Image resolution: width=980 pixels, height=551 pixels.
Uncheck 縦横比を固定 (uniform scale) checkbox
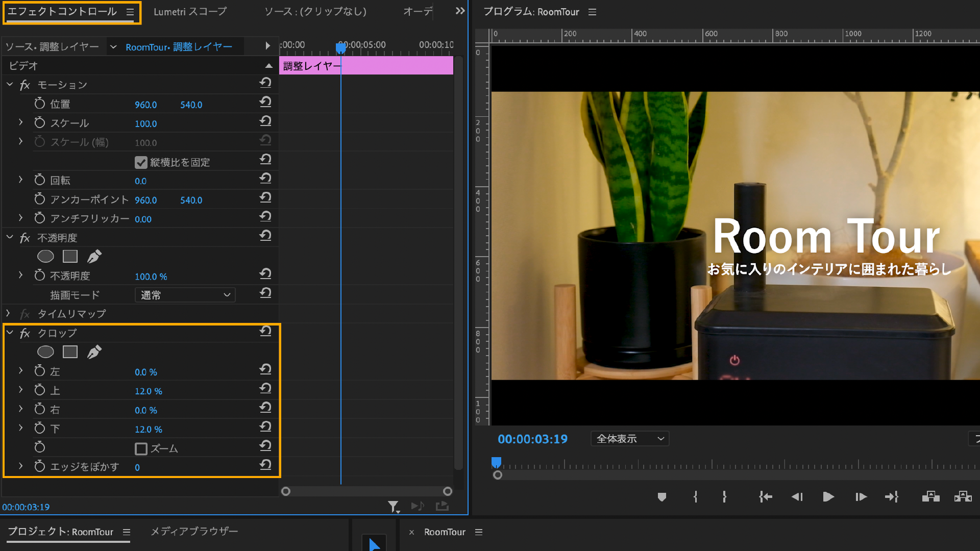pyautogui.click(x=141, y=163)
